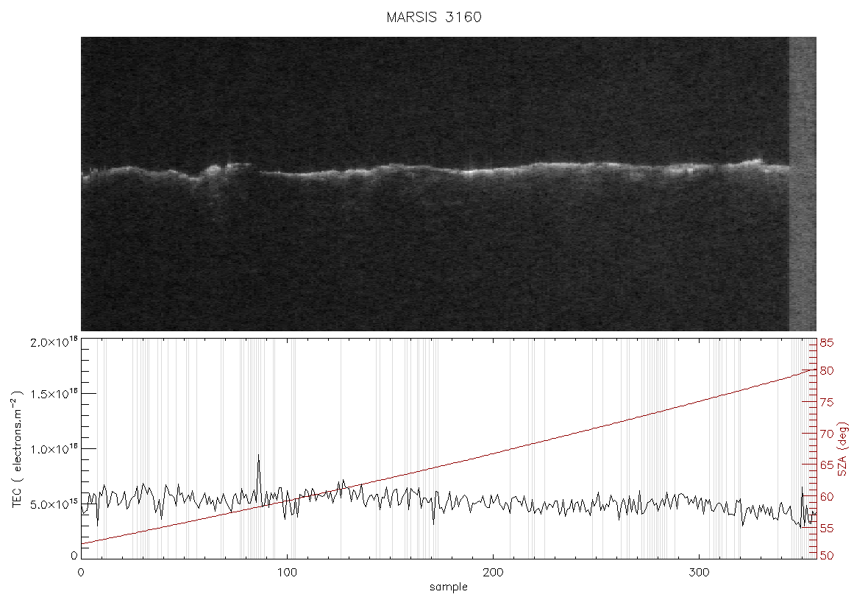
Task: Click the 1.0×10^16 TEC tick label
Action: point(54,449)
